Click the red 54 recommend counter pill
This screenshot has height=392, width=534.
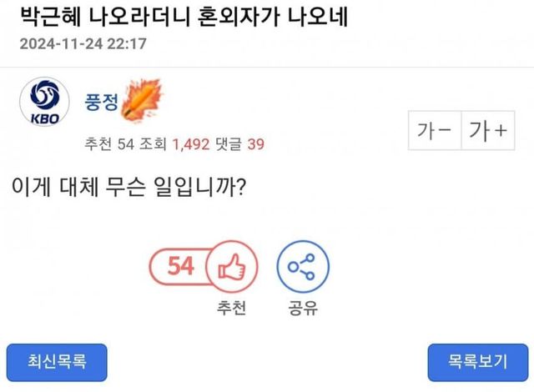click(179, 266)
